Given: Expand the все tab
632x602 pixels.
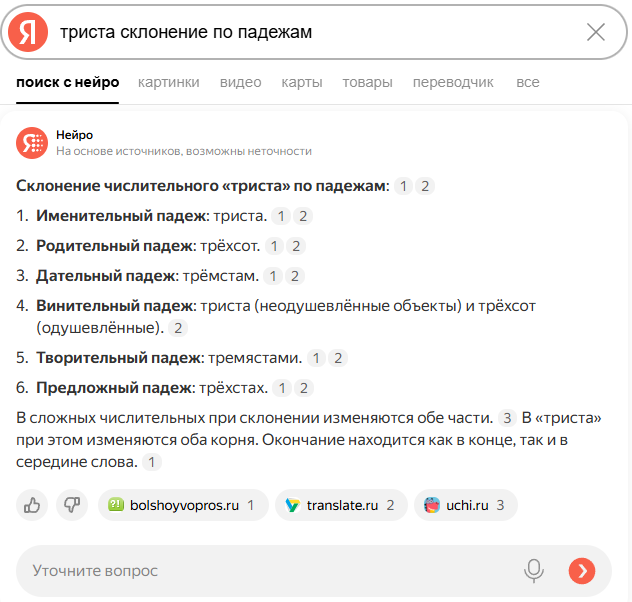Looking at the screenshot, I should point(527,82).
